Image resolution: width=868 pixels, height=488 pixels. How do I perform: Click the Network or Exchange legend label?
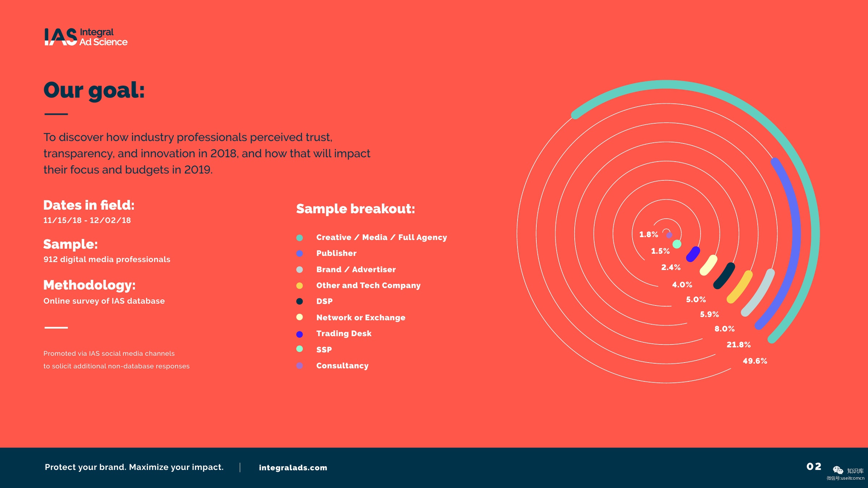361,318
